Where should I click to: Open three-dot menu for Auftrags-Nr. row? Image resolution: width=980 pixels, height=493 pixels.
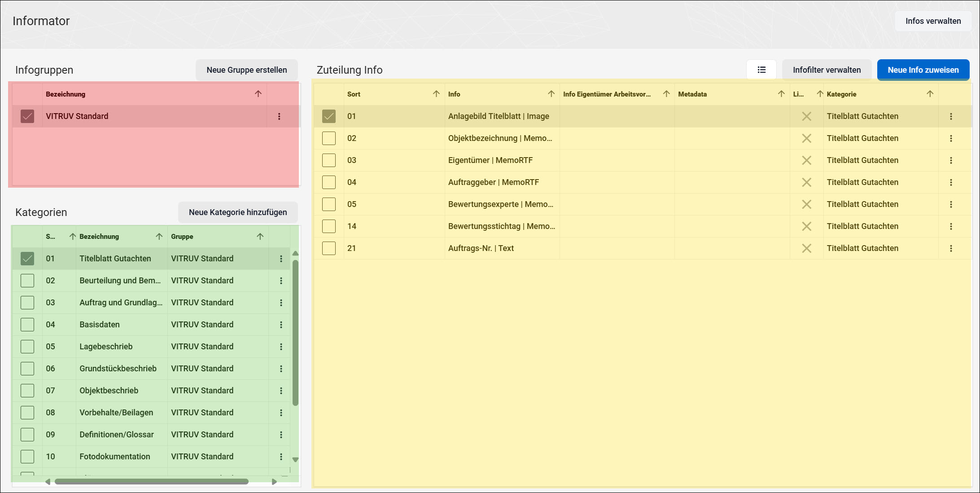point(951,248)
